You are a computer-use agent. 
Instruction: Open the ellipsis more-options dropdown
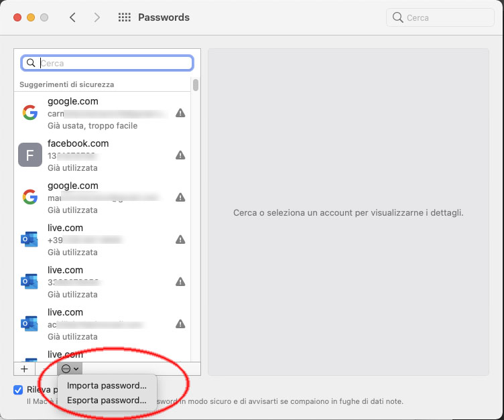point(70,369)
